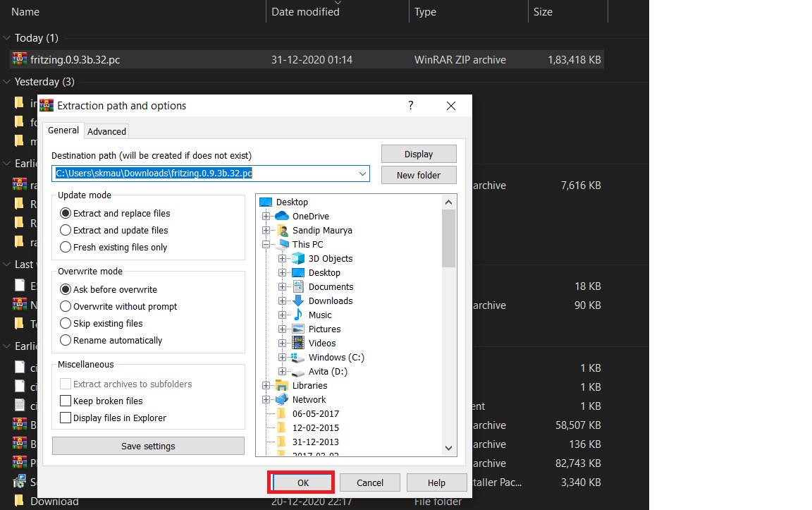Click the tree scrollbar up arrow
This screenshot has width=812, height=510.
pyautogui.click(x=448, y=202)
